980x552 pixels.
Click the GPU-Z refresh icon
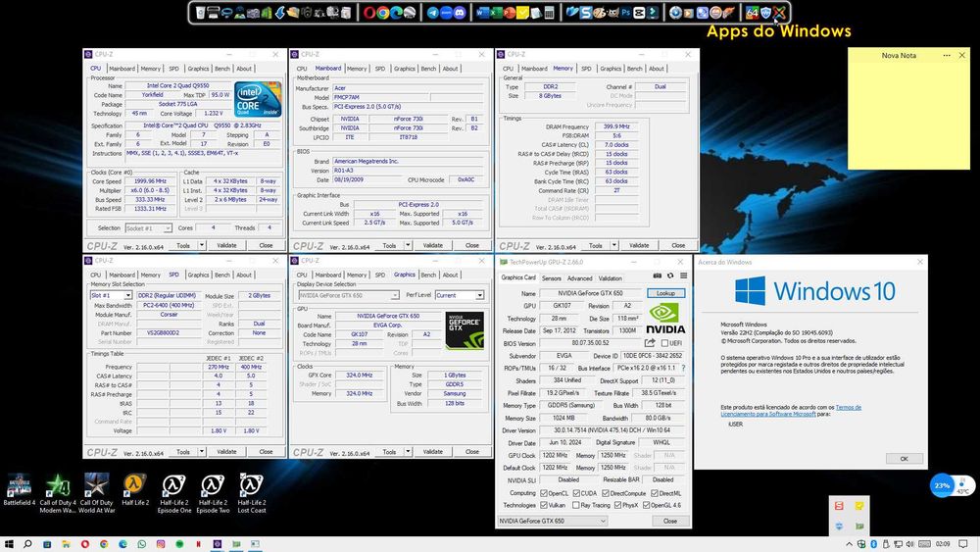[670, 276]
